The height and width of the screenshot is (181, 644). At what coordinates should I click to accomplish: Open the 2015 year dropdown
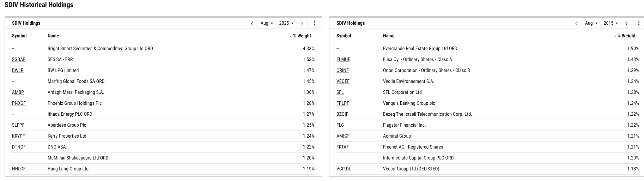[610, 23]
